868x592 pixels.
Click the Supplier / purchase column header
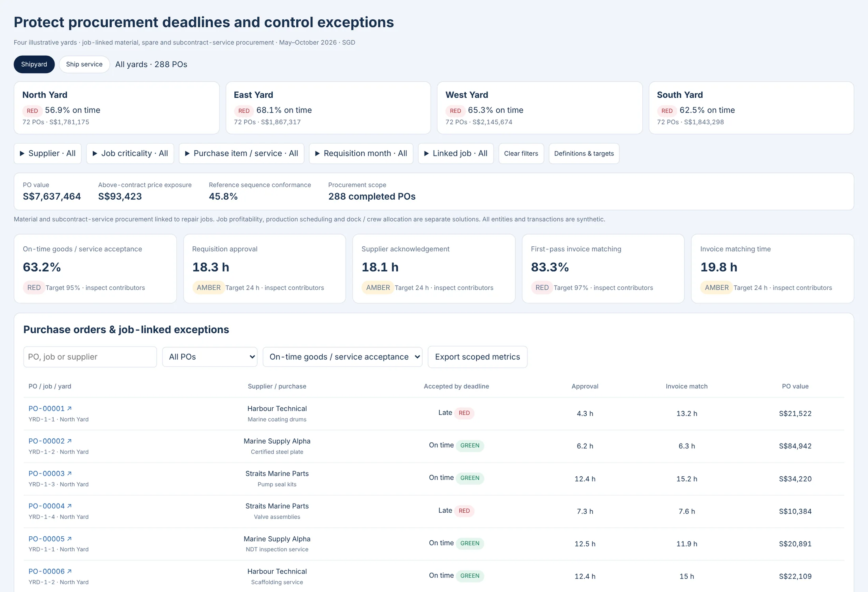[277, 386]
